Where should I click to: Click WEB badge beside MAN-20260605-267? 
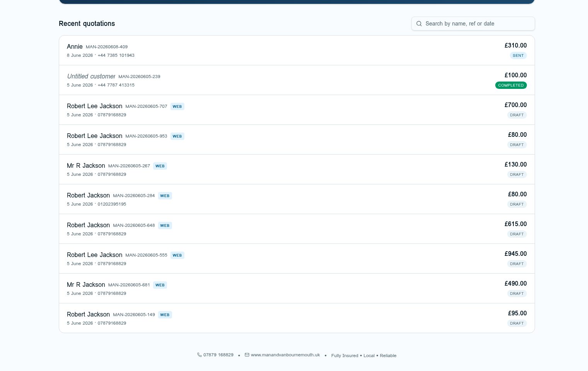[160, 166]
